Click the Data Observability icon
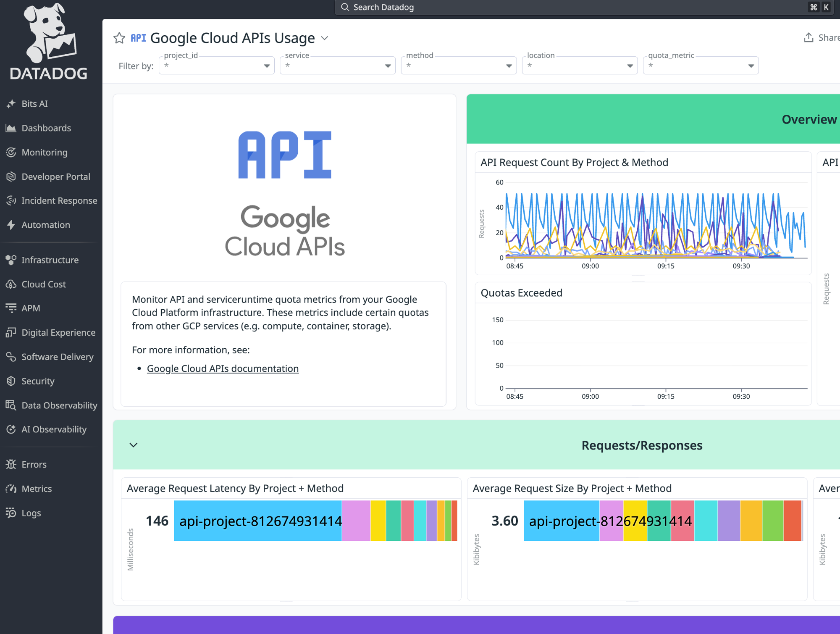Viewport: 840px width, 634px height. 11,405
